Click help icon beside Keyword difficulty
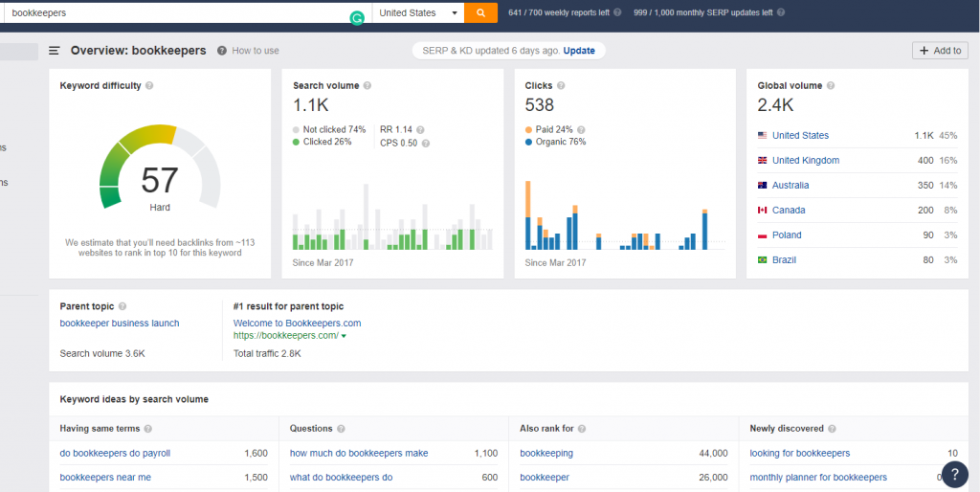 tap(149, 85)
